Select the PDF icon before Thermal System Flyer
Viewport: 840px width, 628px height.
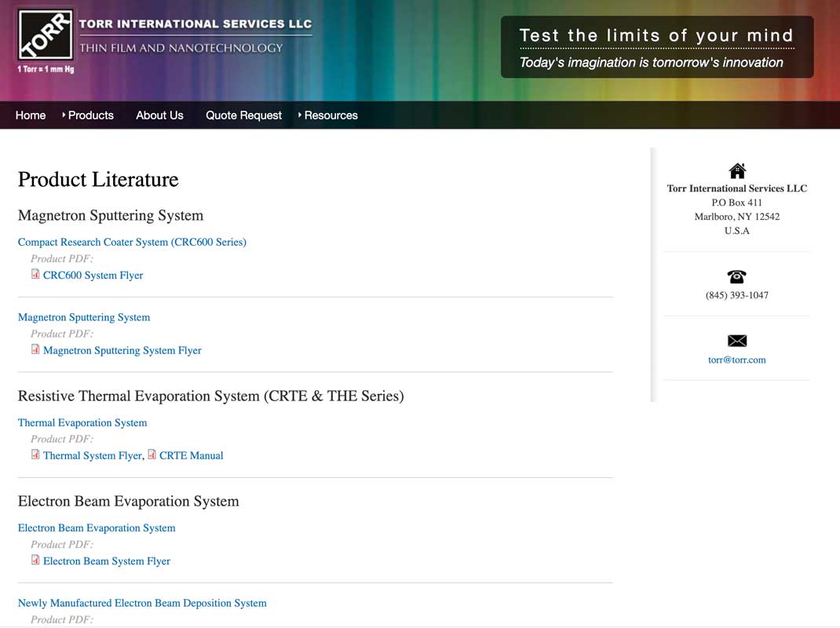point(35,454)
